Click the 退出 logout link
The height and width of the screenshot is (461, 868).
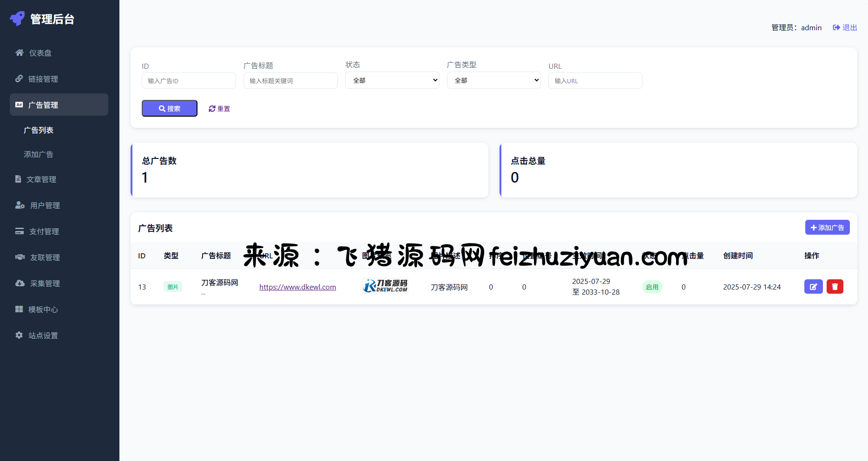pyautogui.click(x=845, y=28)
